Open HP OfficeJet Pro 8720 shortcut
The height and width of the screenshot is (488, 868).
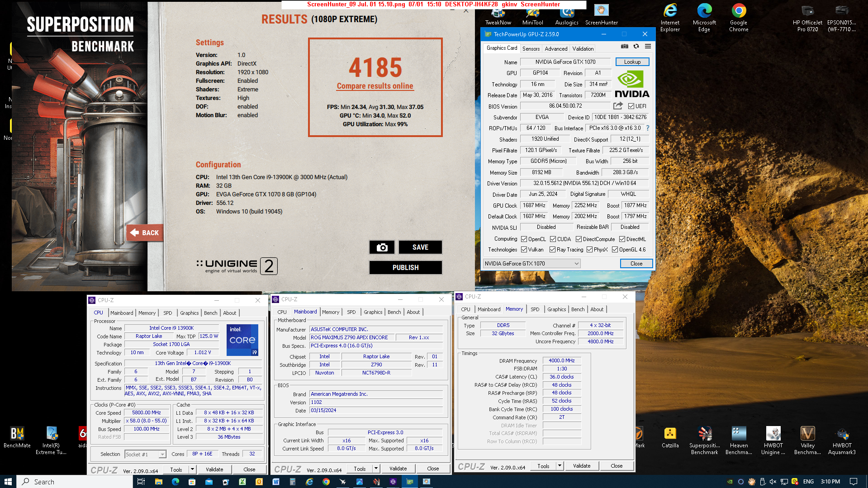807,18
